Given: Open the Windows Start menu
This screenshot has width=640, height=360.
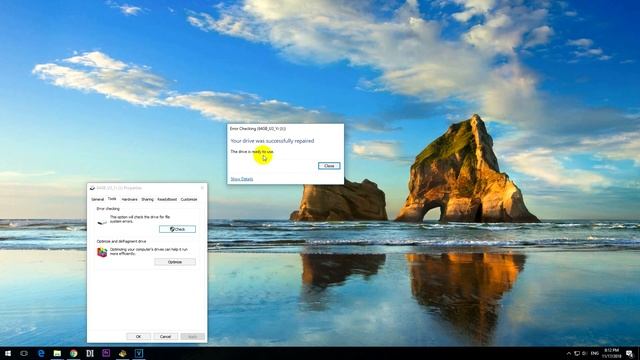Looking at the screenshot, I should [x=8, y=353].
